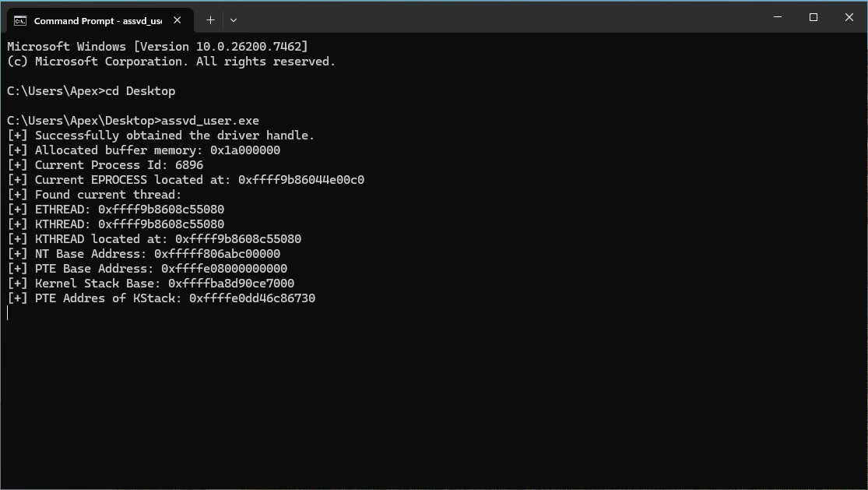This screenshot has height=490, width=868.
Task: Click the PTE Addres of KStack value
Action: click(252, 298)
